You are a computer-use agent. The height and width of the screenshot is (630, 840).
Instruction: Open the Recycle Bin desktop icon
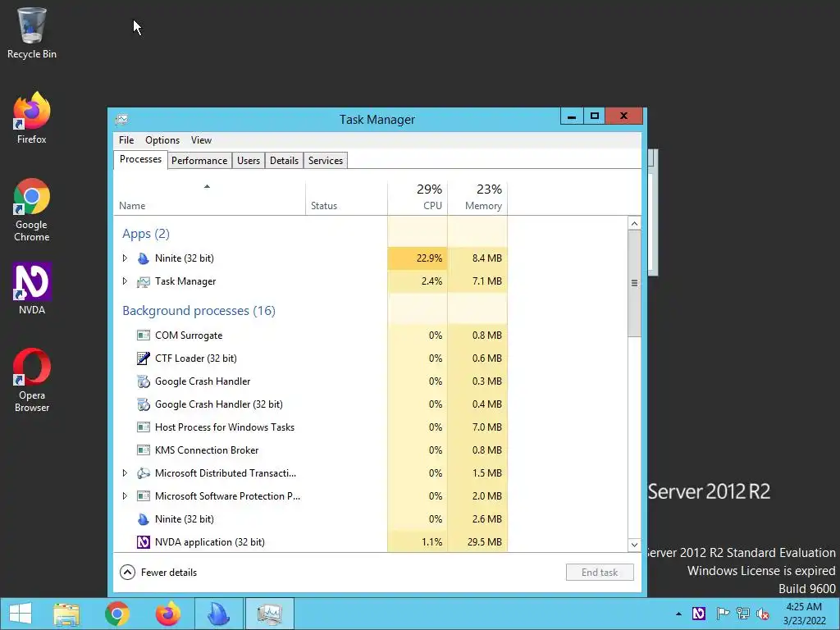point(32,33)
